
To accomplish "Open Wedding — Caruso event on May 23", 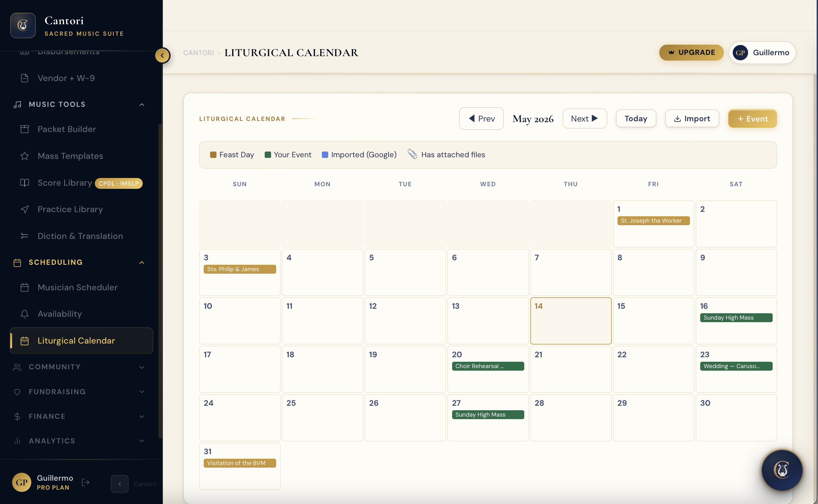I will pyautogui.click(x=736, y=366).
